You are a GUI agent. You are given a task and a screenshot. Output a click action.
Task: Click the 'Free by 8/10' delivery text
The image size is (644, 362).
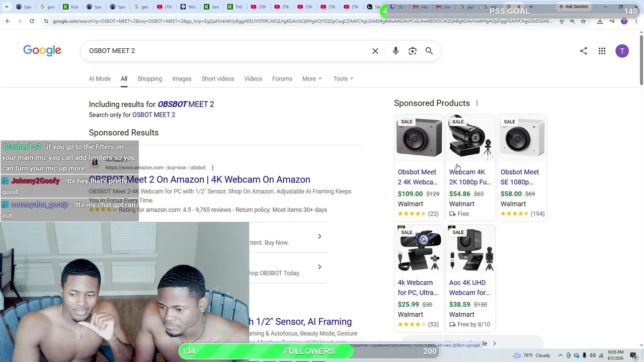[473, 324]
